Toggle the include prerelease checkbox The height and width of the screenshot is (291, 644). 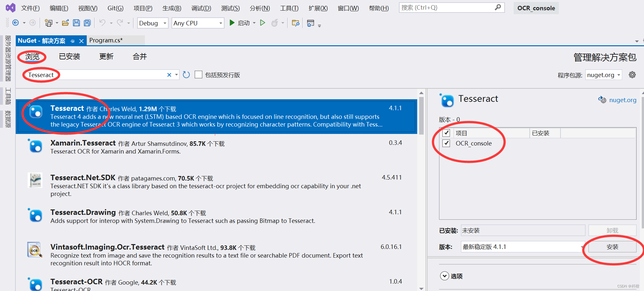point(198,75)
